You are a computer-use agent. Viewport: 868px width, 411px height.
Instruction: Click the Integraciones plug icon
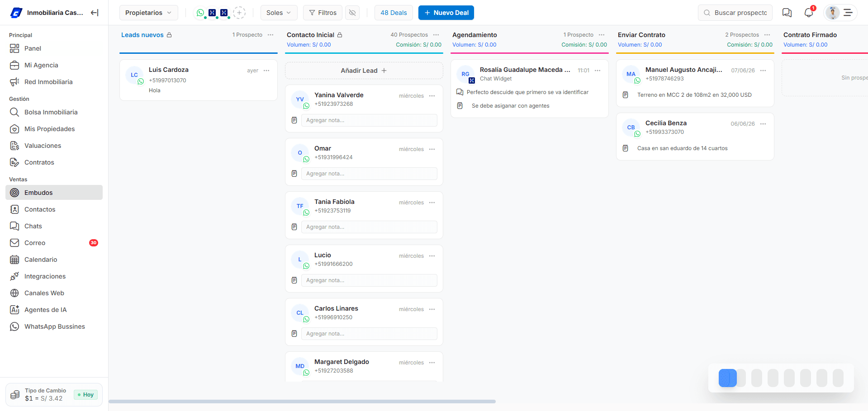[x=14, y=276]
